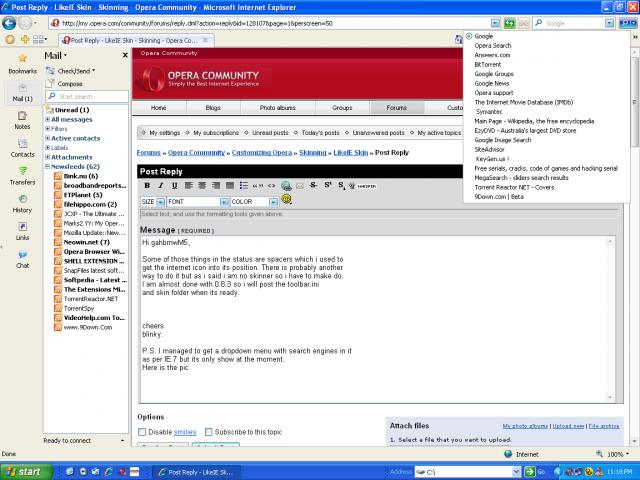The width and height of the screenshot is (640, 480).
Task: Switch to the Forums site tab
Action: coord(397,108)
